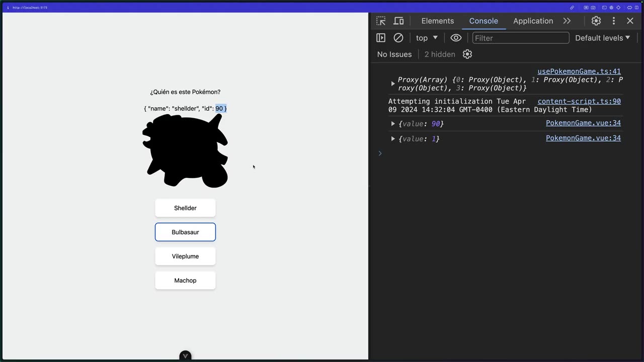644x362 pixels.
Task: Open PokemonGame.vue:34 link beside value 1
Action: pyautogui.click(x=583, y=138)
